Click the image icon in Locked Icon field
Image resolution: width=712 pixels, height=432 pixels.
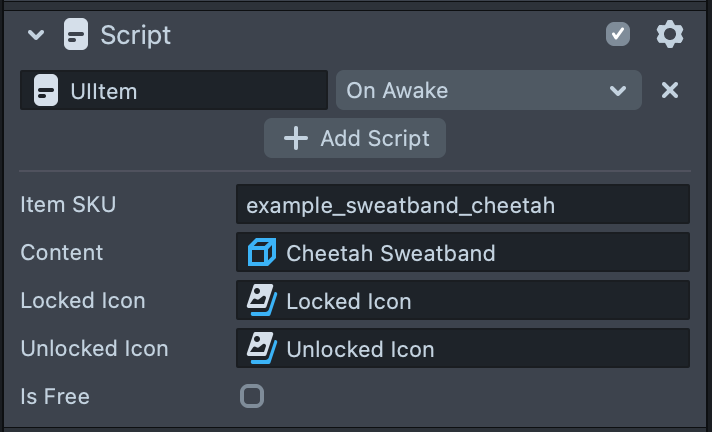(x=262, y=300)
